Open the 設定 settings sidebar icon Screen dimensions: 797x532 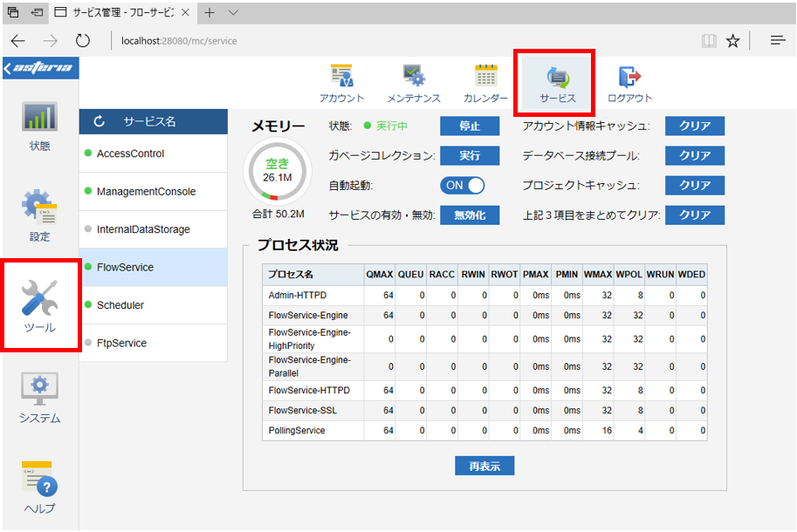pyautogui.click(x=39, y=215)
